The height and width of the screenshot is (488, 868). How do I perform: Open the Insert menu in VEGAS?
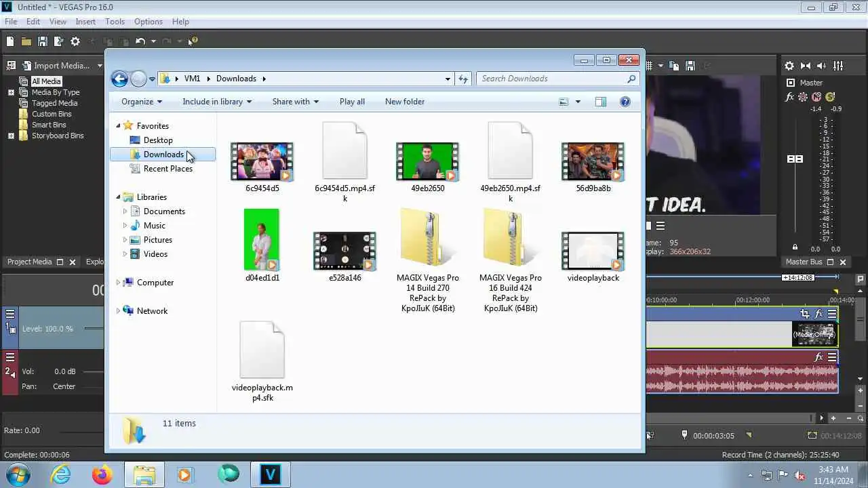pyautogui.click(x=85, y=22)
